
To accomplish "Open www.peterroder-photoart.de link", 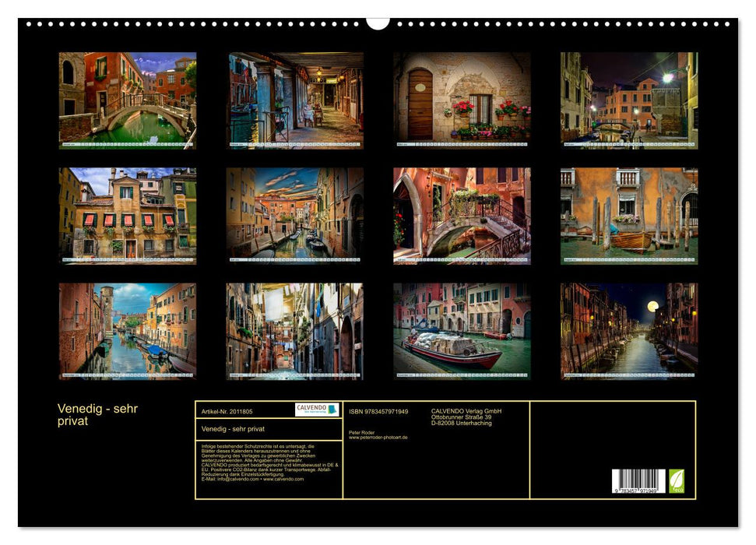I will (378, 438).
